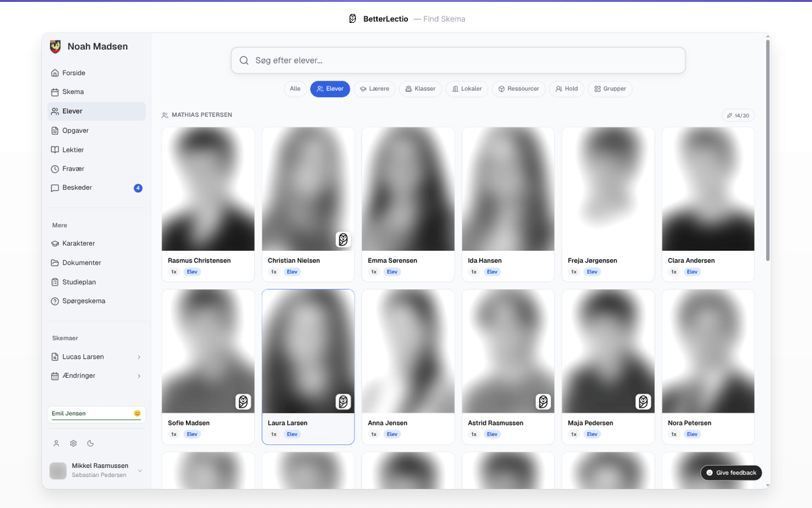
Task: Open Fravær in sidebar
Action: (x=96, y=169)
